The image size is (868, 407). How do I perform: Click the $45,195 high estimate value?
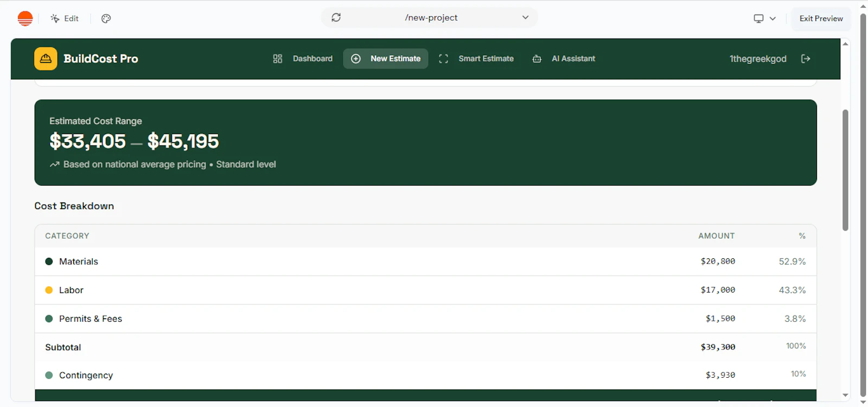pos(183,141)
